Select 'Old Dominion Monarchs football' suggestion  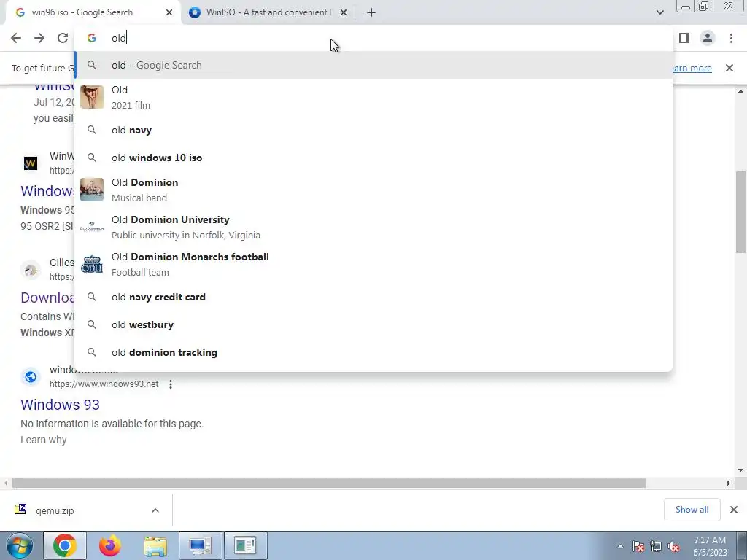(373, 264)
